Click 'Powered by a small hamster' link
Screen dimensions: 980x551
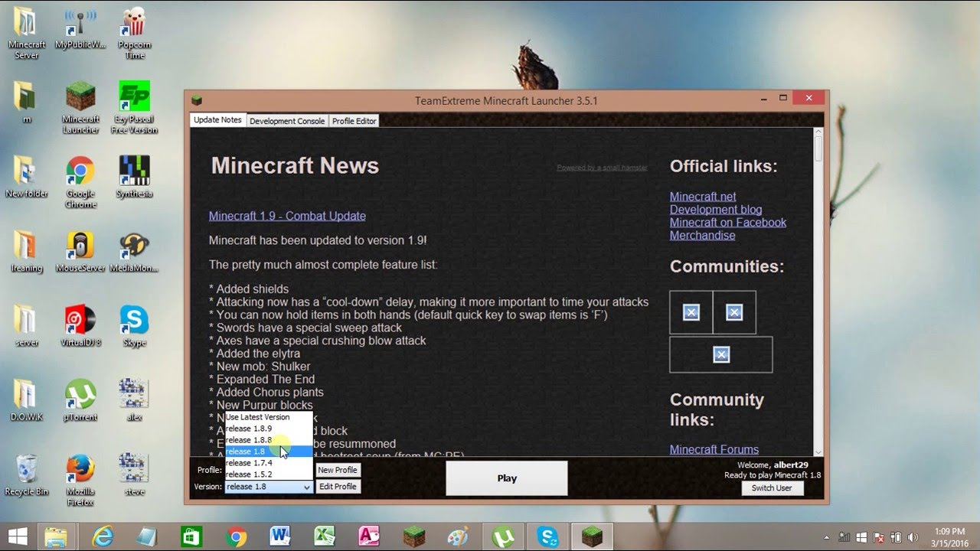click(602, 167)
